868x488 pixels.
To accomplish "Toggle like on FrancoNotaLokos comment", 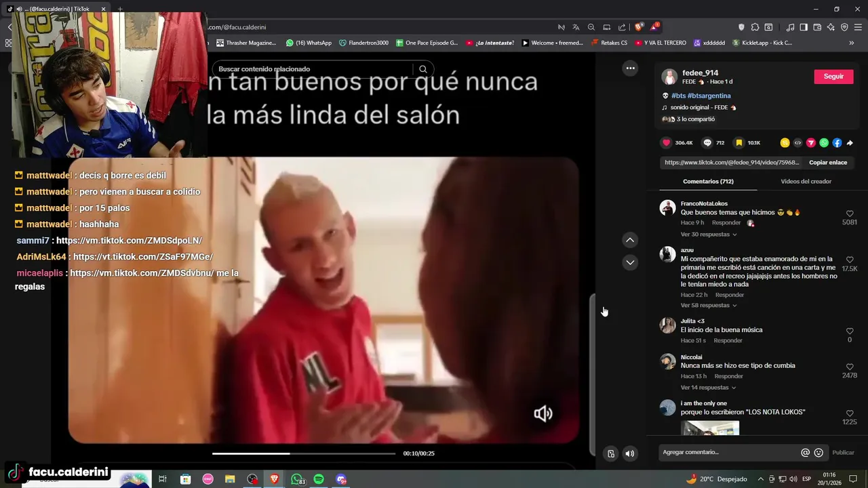I will point(850,213).
